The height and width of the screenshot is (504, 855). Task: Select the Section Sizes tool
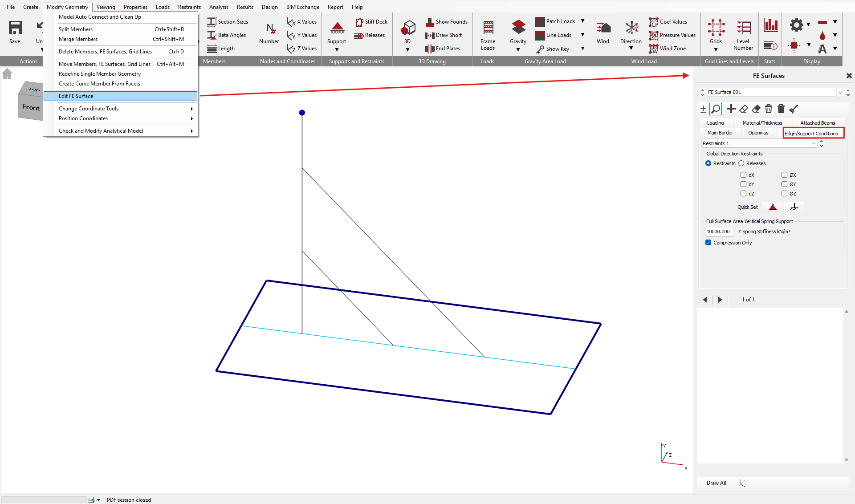(228, 21)
